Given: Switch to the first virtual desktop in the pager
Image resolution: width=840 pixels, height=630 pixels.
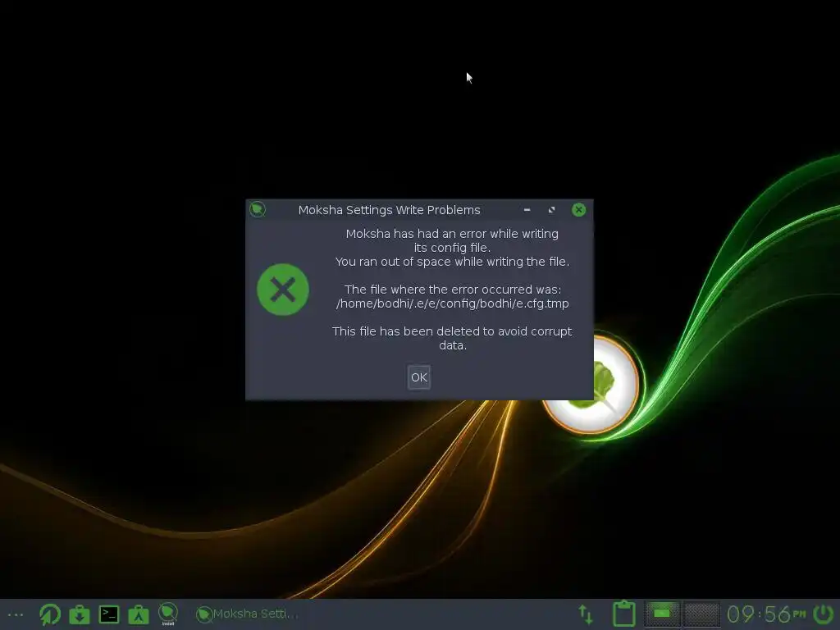Looking at the screenshot, I should (x=663, y=614).
